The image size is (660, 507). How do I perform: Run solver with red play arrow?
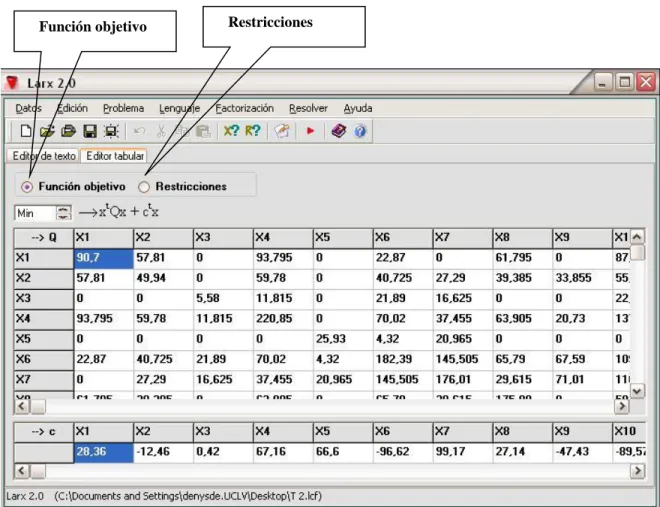310,131
